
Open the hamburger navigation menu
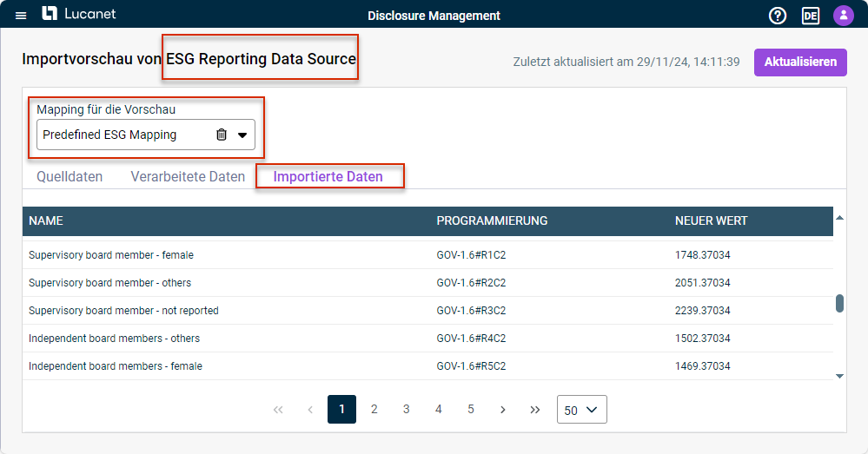(x=21, y=16)
